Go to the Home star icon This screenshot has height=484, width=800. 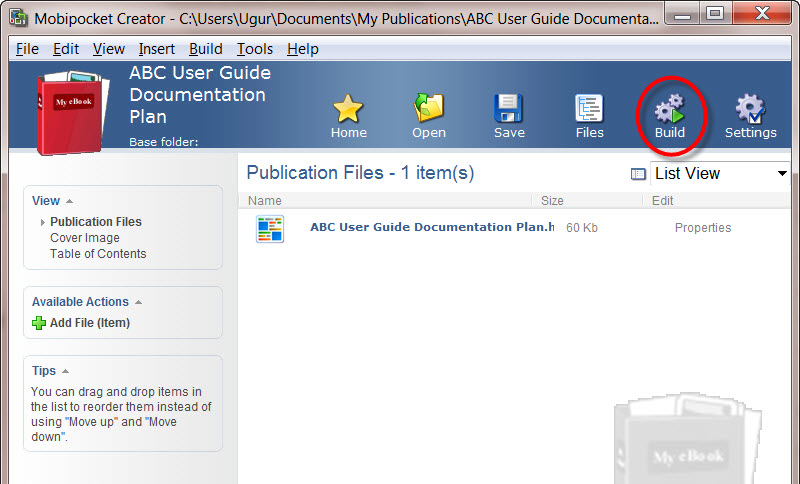[x=348, y=108]
